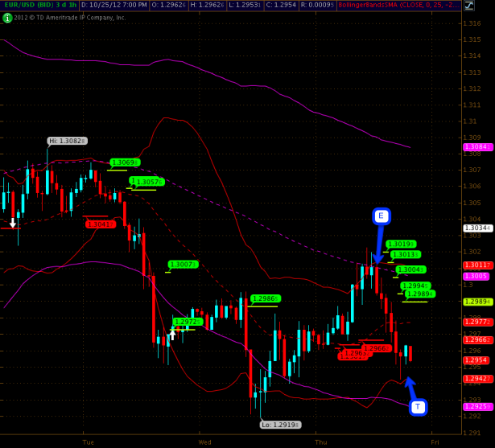Click the blue E marker label
495x448 pixels.
click(x=382, y=216)
